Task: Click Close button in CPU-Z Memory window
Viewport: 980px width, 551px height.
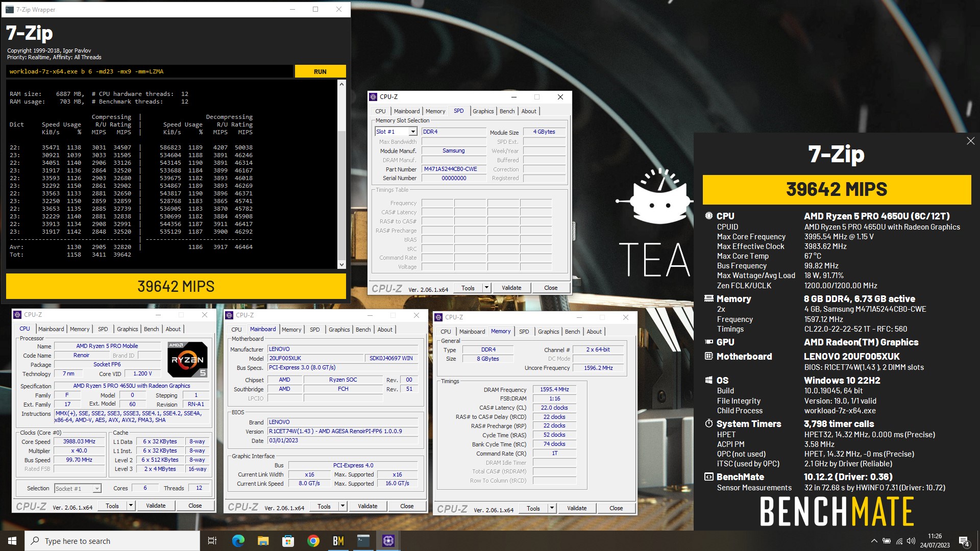Action: (616, 508)
